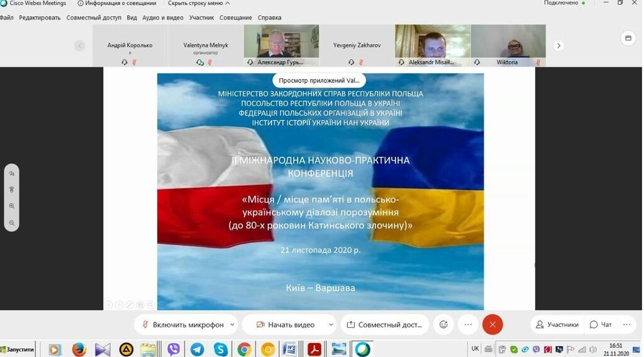Expand video options dropdown arrow
Viewport: 644px width, 357px height.
point(331,324)
